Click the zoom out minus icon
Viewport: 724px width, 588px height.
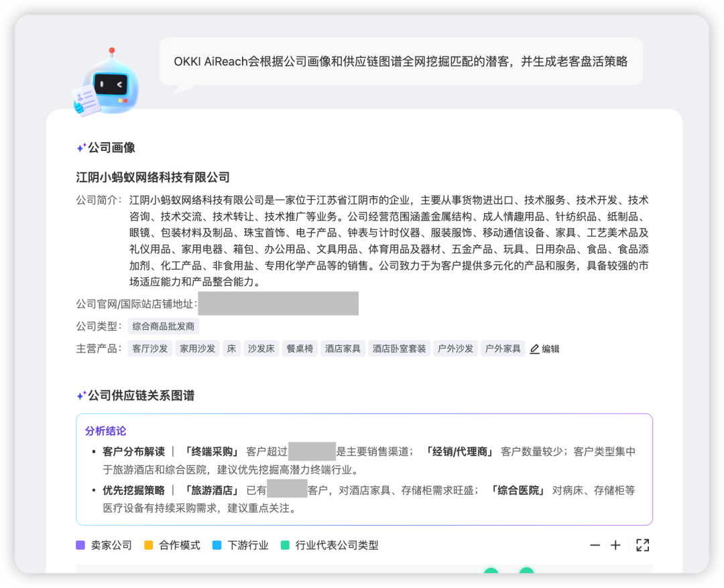(x=595, y=545)
